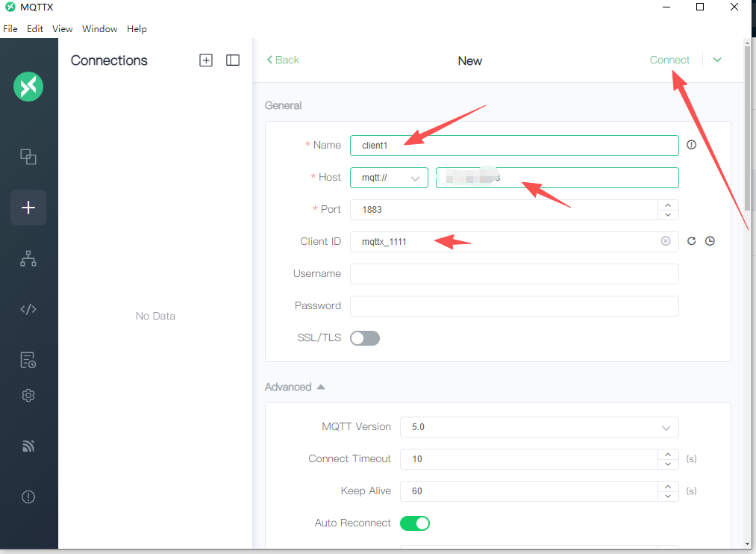The image size is (756, 554).
Task: Decrease Connect Timeout value
Action: (x=668, y=464)
